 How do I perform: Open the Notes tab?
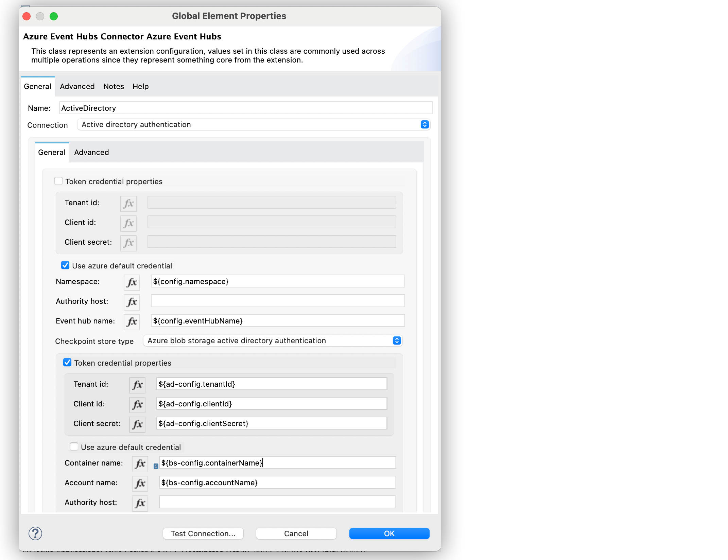click(x=114, y=86)
